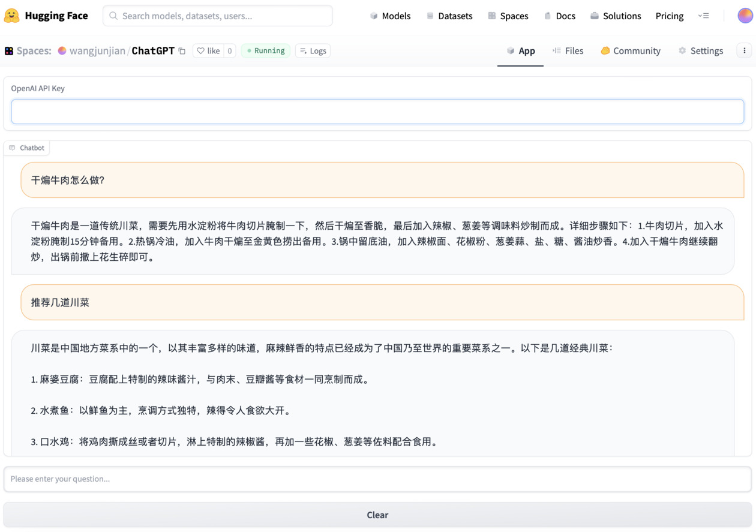
Task: Expand the more navigation menu icon
Action: coord(703,16)
